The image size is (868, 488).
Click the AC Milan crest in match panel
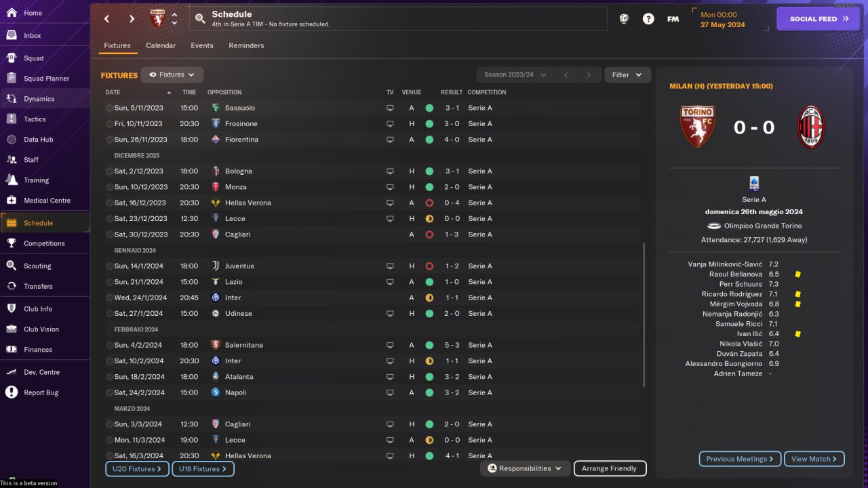(811, 127)
